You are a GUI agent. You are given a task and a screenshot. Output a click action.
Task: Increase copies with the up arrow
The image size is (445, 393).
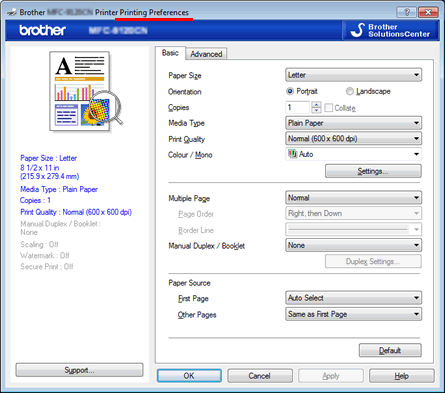[x=316, y=105]
